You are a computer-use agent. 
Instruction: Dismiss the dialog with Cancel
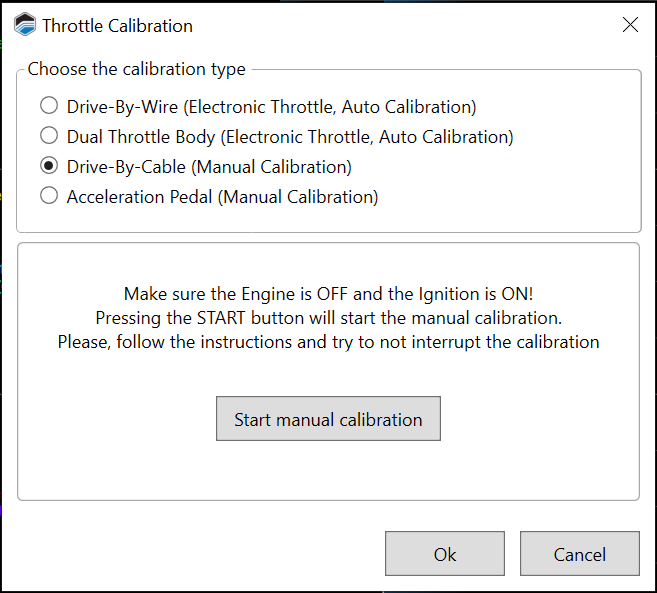(x=579, y=554)
